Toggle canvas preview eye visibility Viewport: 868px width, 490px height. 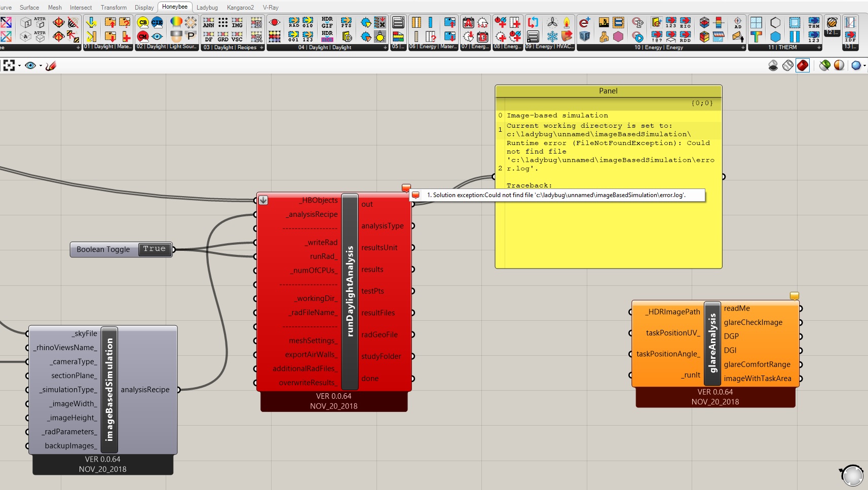pos(30,65)
